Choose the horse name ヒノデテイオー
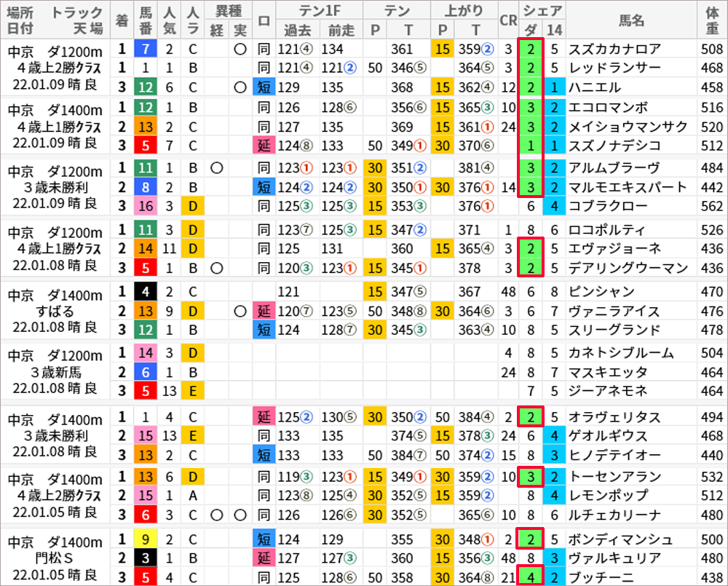 614,456
